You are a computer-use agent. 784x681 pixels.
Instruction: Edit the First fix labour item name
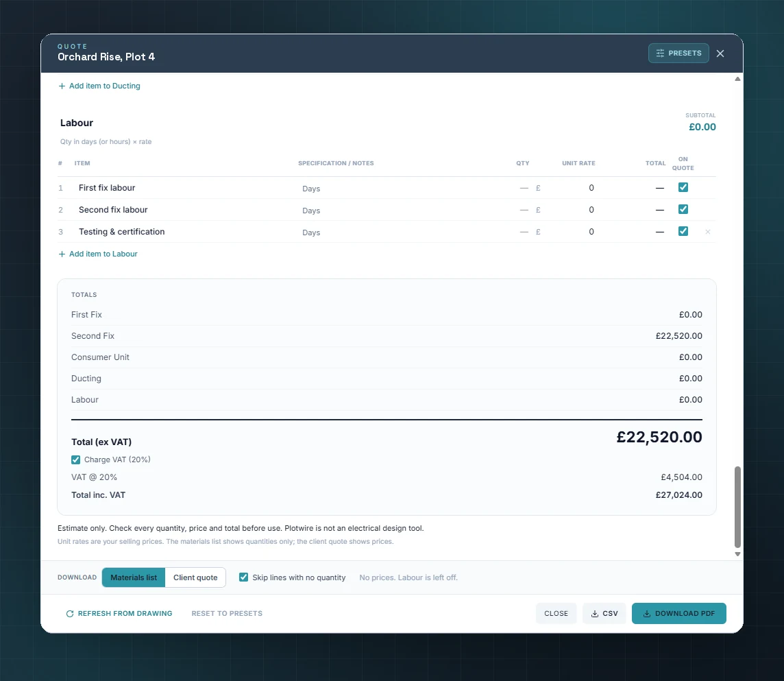click(x=184, y=188)
